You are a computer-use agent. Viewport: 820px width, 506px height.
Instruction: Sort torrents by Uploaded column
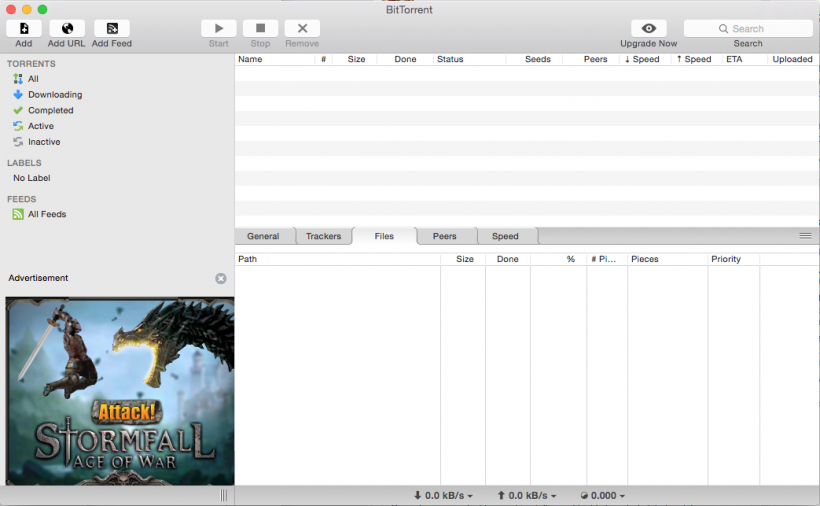792,59
